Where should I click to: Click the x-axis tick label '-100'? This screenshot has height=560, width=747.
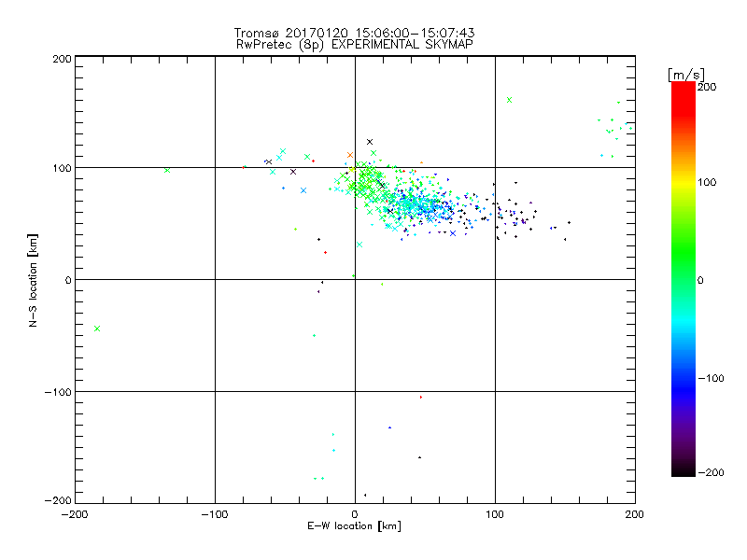pyautogui.click(x=215, y=514)
